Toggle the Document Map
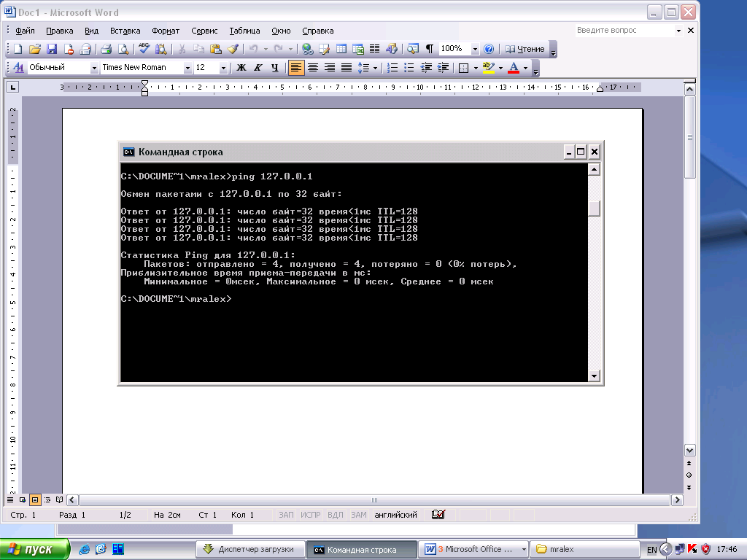Screen dimensions: 747x560 (x=413, y=49)
